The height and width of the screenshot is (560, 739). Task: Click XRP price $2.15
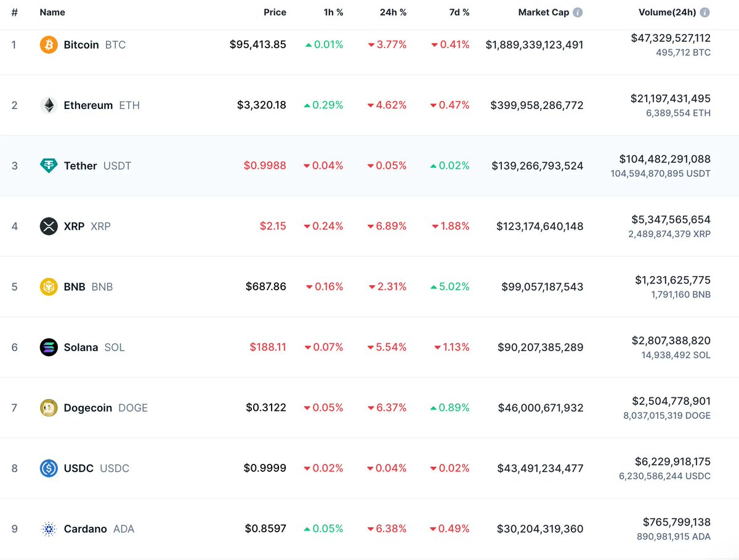(273, 226)
